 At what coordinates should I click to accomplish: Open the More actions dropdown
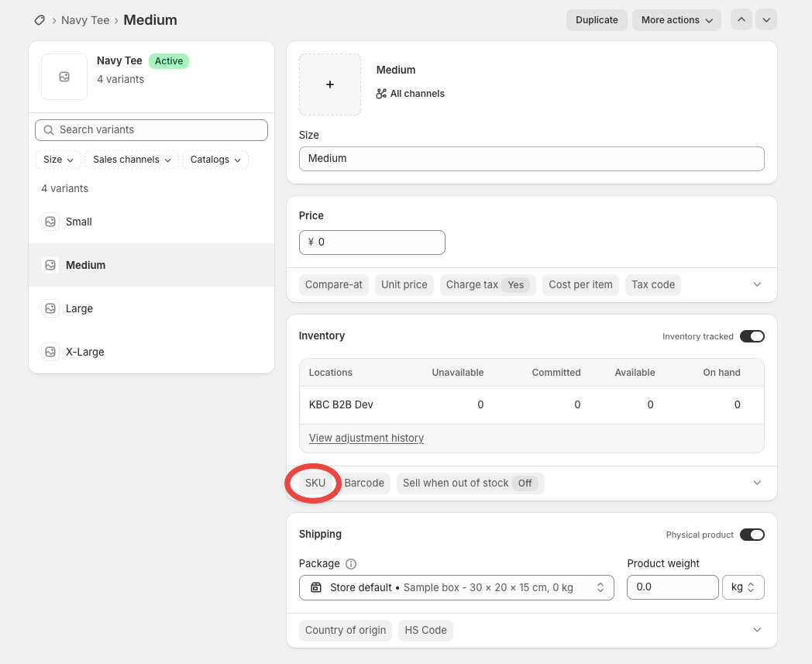[676, 19]
